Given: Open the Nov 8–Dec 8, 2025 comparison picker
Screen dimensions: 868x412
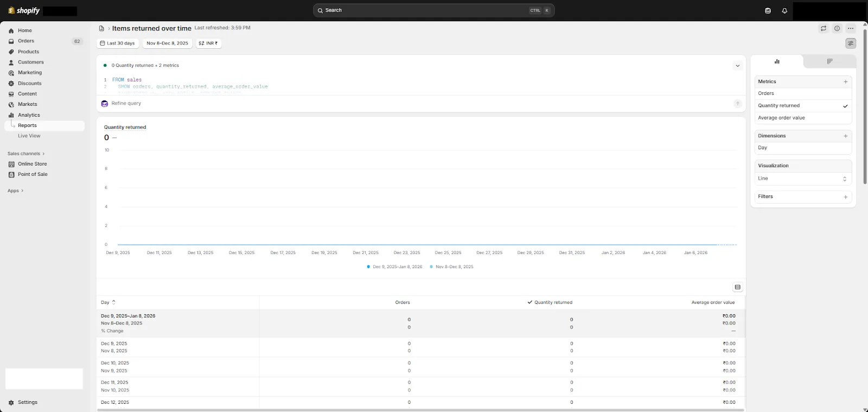Looking at the screenshot, I should (167, 43).
